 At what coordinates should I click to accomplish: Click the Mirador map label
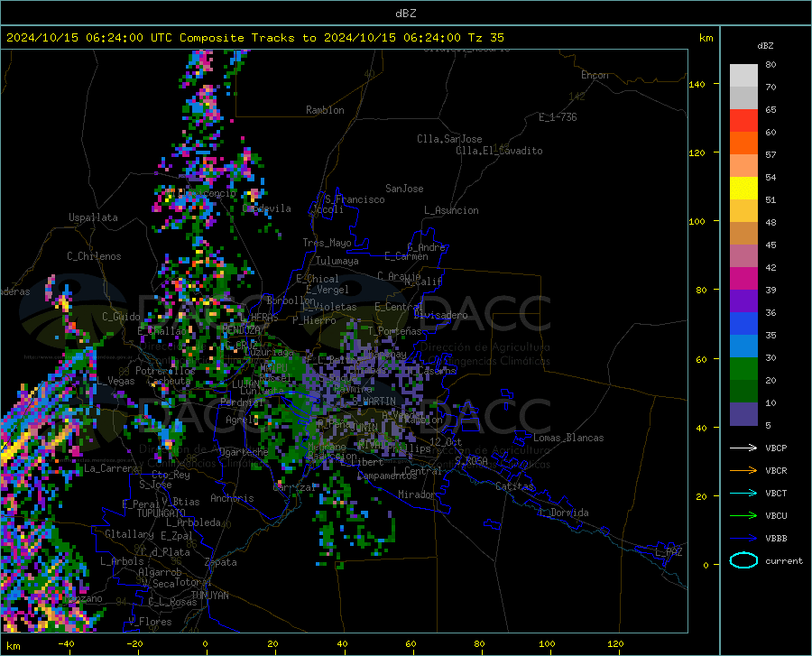click(x=417, y=494)
